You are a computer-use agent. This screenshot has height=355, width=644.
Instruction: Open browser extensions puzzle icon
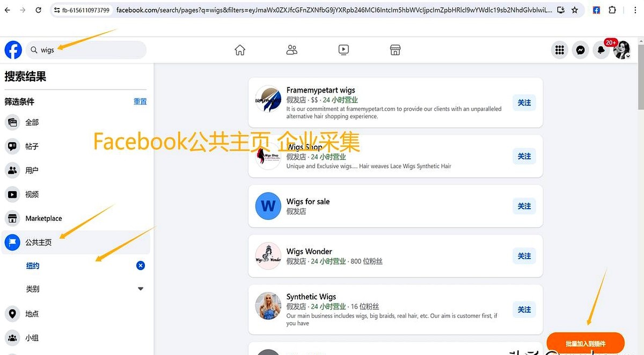click(x=612, y=10)
